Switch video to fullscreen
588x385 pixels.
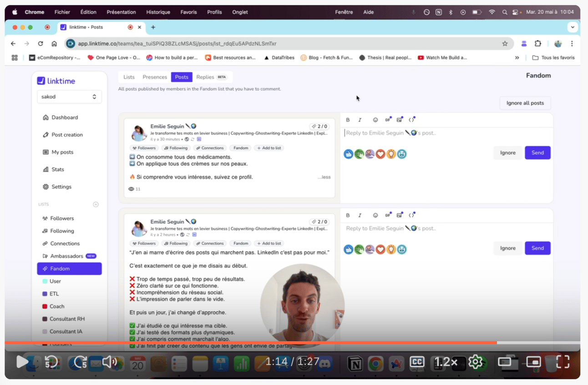click(x=563, y=362)
